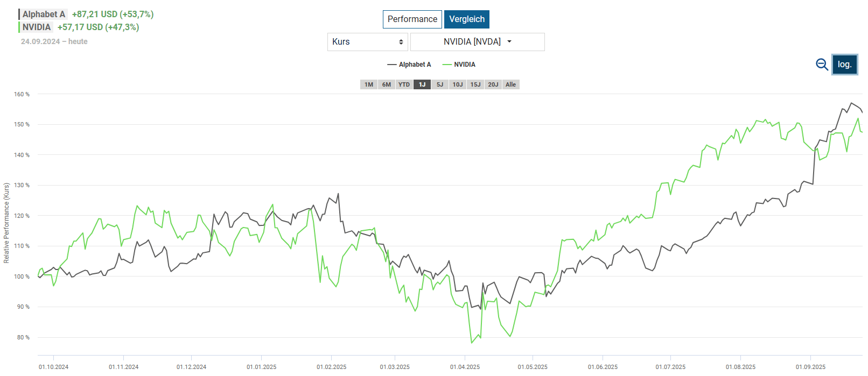Show the 10J time range
868x376 pixels.
point(458,84)
